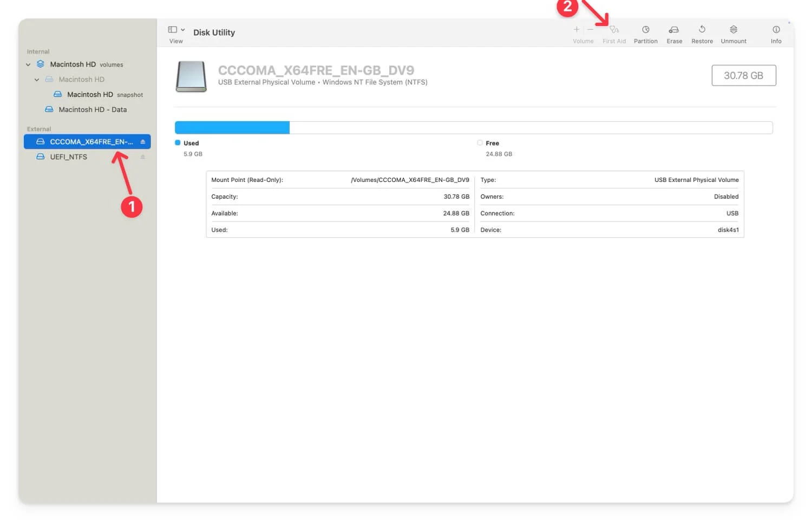
Task: Click the 5.9 GB used legend value
Action: coord(193,154)
